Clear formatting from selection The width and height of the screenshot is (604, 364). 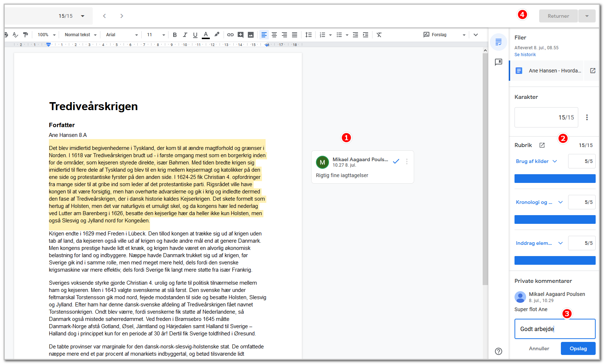pyautogui.click(x=379, y=35)
